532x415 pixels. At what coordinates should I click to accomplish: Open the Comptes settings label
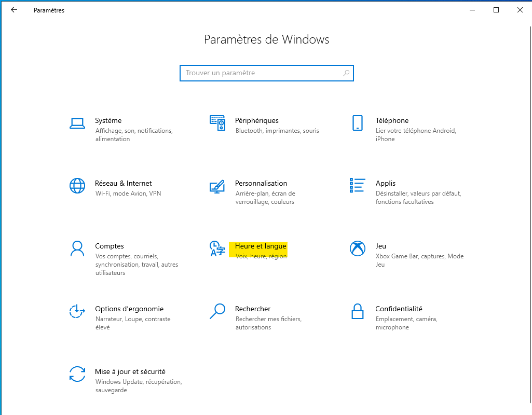[109, 246]
